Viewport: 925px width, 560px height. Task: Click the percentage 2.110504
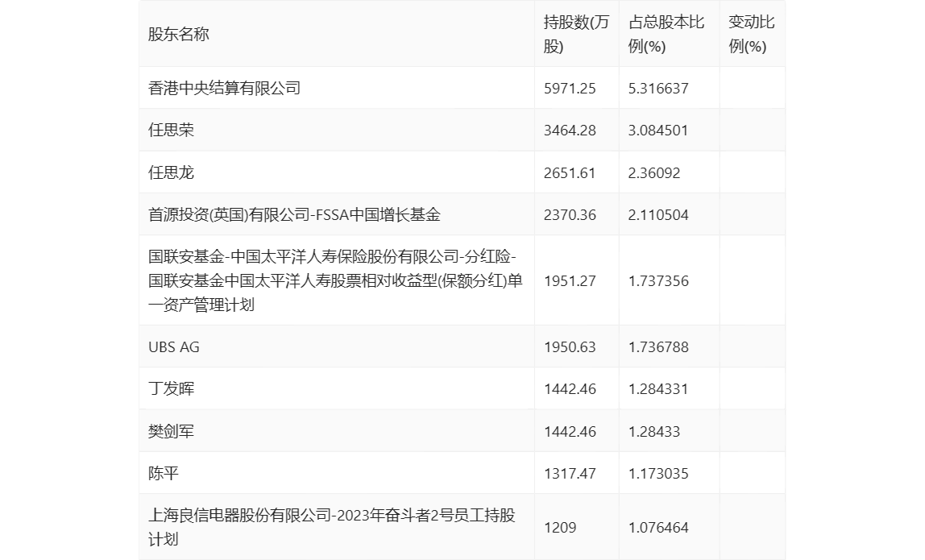[x=658, y=215]
